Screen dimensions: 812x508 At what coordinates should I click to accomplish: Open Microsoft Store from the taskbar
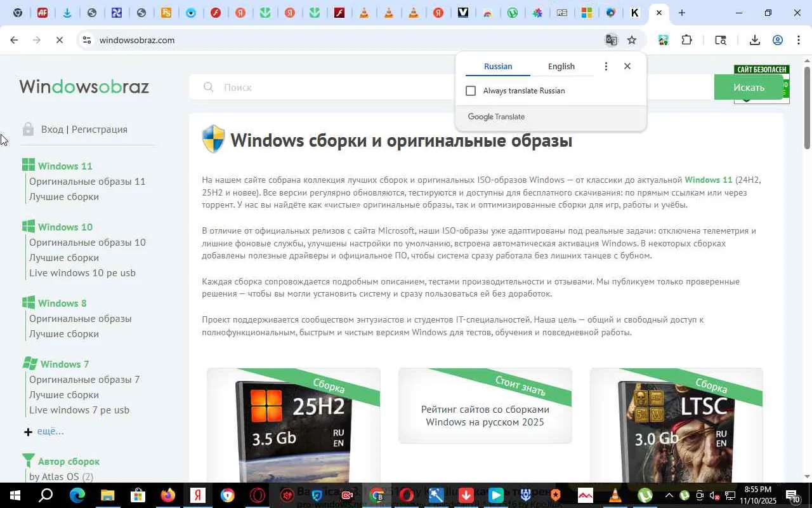[x=138, y=495]
